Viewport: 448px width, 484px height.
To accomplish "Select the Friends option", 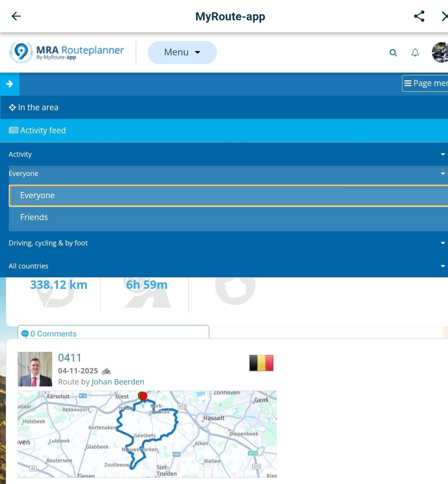I will pyautogui.click(x=34, y=217).
